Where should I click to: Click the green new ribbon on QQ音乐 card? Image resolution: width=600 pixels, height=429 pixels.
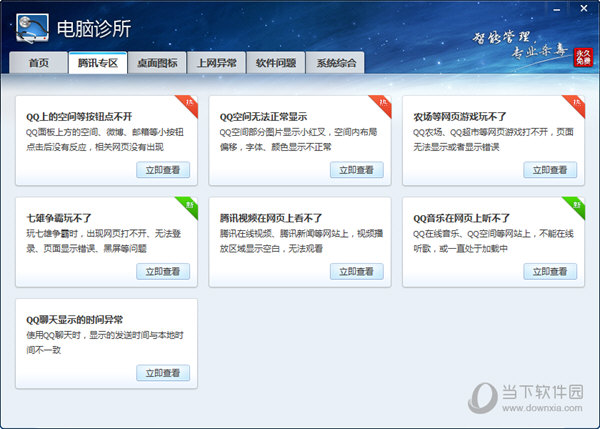576,206
